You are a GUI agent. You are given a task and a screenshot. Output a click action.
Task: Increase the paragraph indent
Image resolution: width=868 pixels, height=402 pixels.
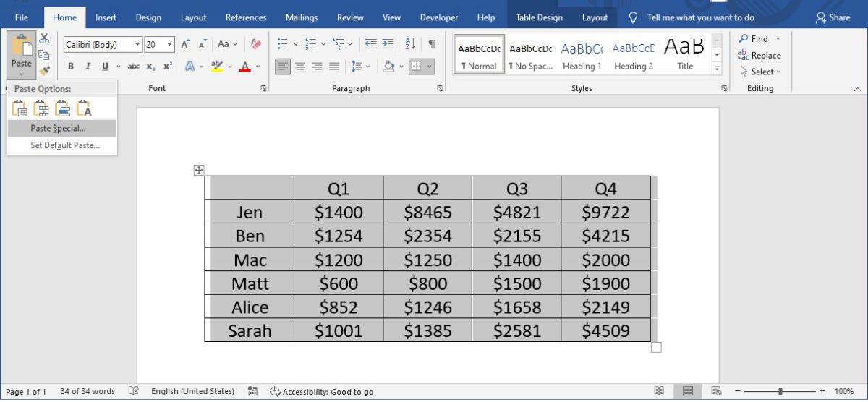(388, 44)
